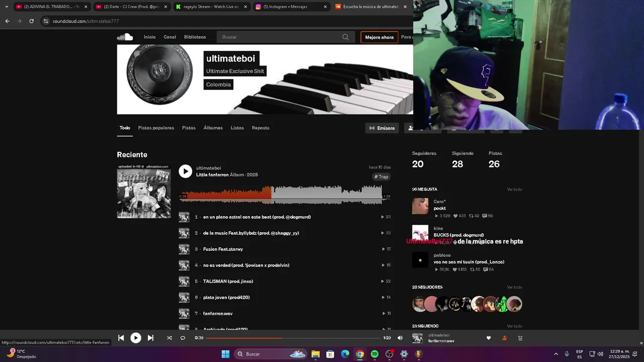Click the bottom player progress bar

click(293, 338)
